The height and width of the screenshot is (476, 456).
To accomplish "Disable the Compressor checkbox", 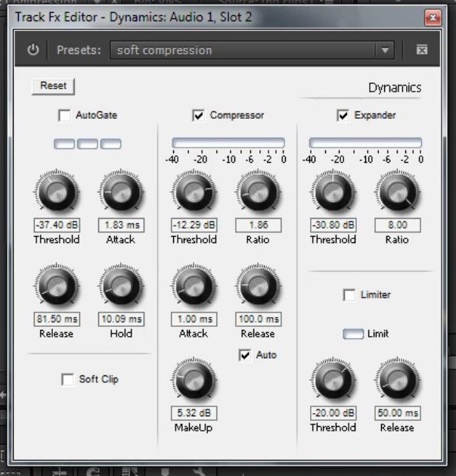I will [x=198, y=115].
